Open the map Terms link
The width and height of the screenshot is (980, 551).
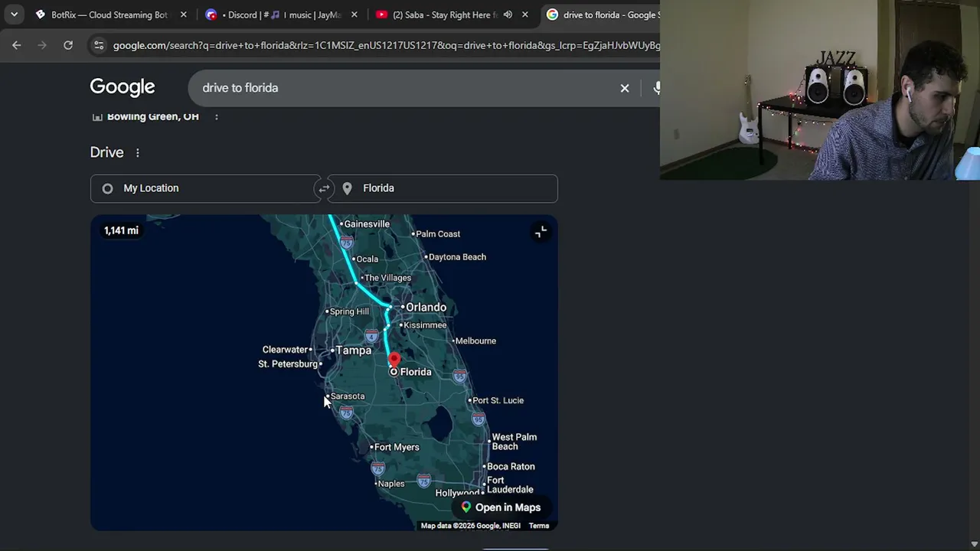pyautogui.click(x=539, y=526)
